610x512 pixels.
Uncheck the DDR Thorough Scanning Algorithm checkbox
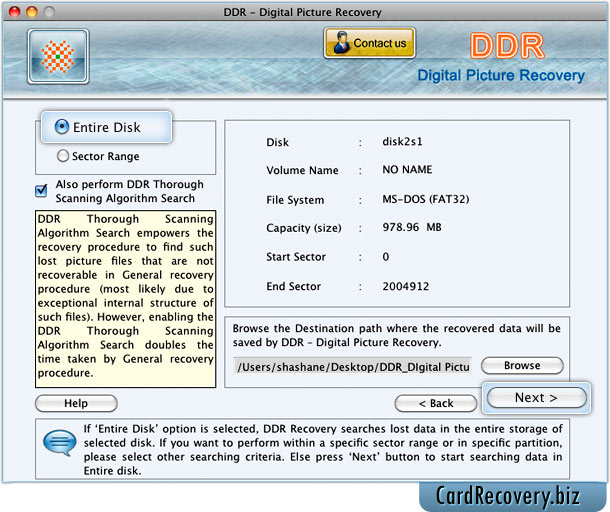click(x=41, y=190)
